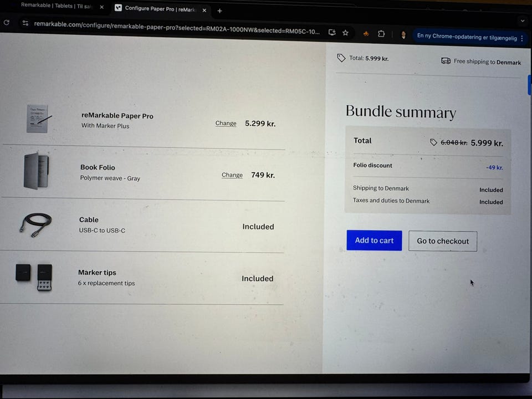Click the USB-C cable thumbnail

pos(35,224)
